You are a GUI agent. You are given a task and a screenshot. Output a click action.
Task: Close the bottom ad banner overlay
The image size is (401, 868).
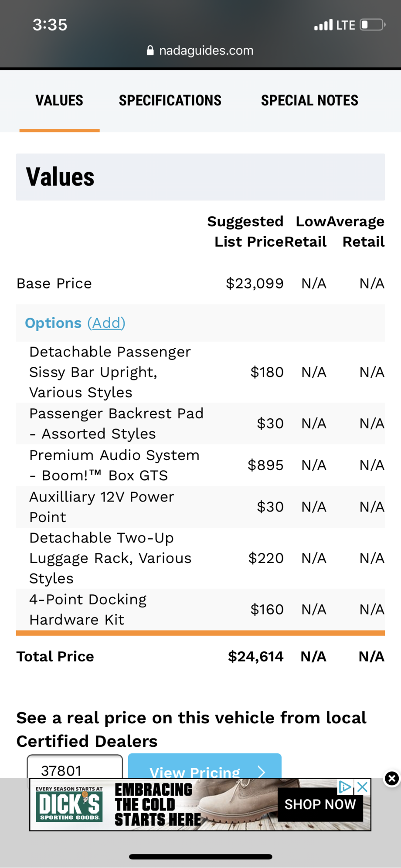pyautogui.click(x=391, y=778)
